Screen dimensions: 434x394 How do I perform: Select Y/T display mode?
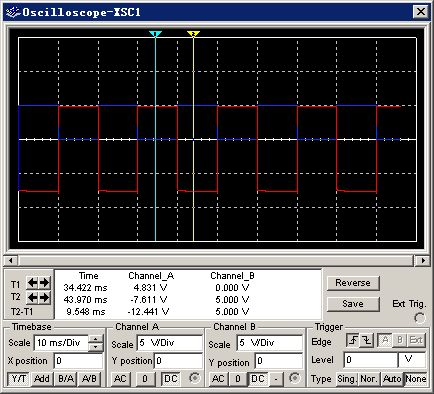pos(19,379)
